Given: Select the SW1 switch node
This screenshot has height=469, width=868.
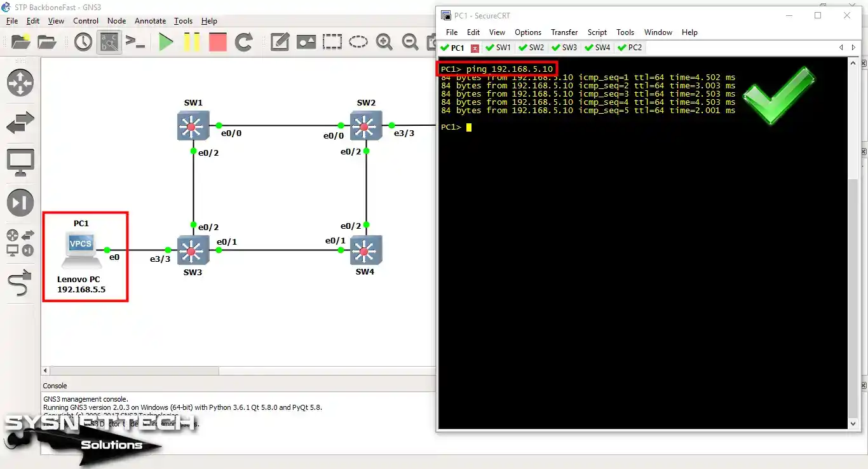Looking at the screenshot, I should [193, 126].
